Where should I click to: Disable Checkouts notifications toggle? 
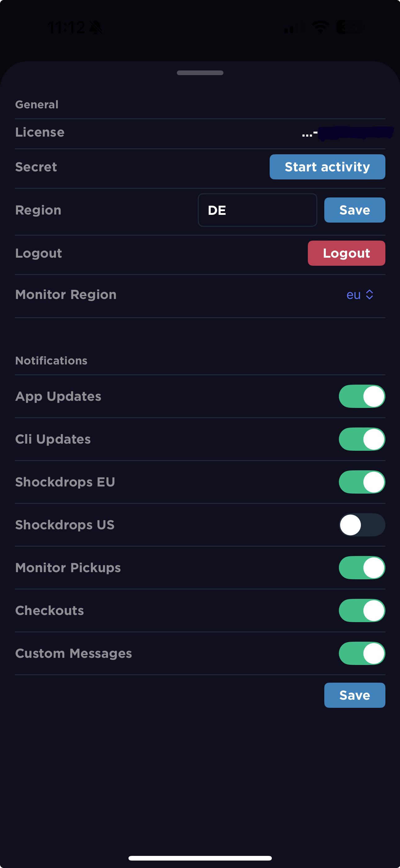tap(362, 610)
